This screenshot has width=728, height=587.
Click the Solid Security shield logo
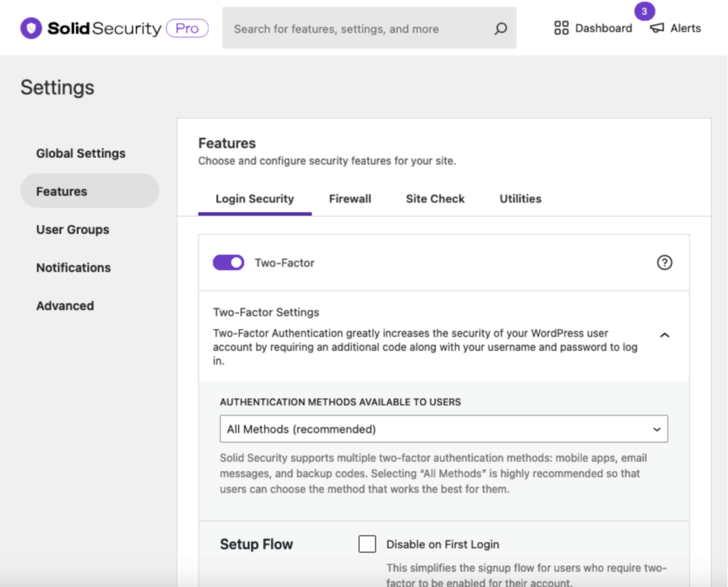31,28
